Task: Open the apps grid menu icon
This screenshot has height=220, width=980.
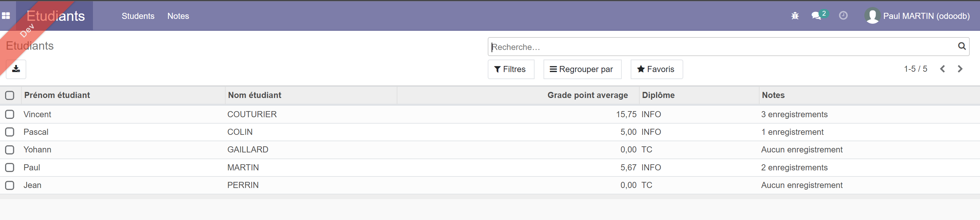Action: 6,16
